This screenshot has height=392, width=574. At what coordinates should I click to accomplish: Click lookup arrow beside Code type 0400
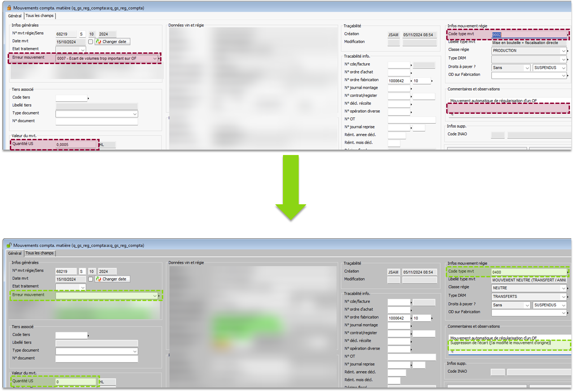pos(568,272)
